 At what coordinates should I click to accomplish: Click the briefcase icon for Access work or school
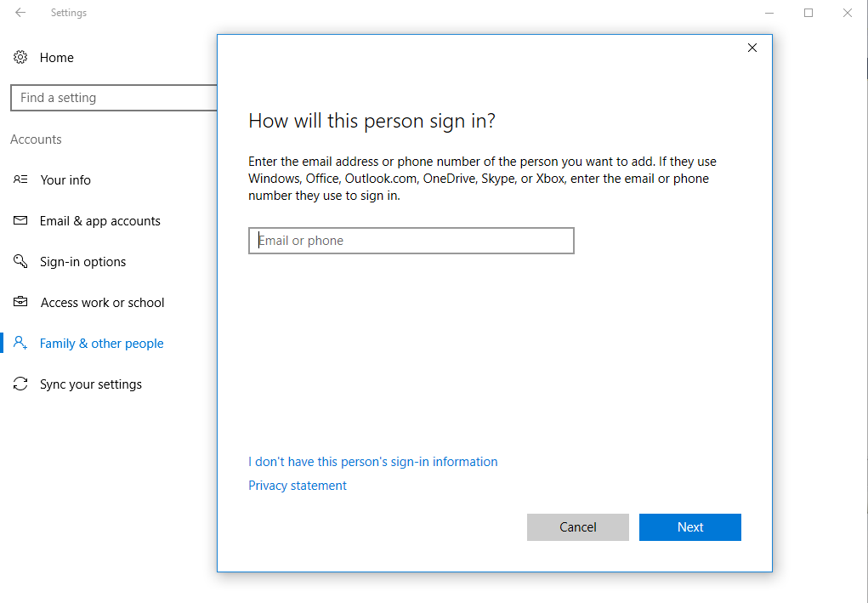(x=20, y=303)
